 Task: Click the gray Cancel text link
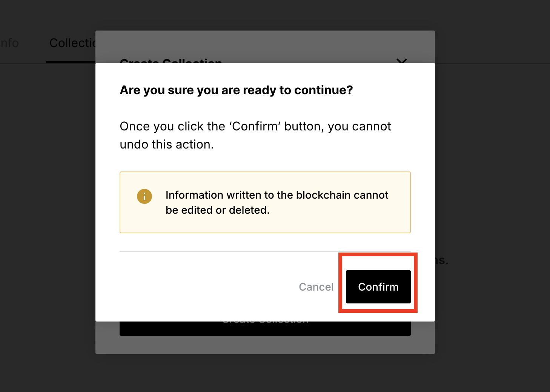316,287
